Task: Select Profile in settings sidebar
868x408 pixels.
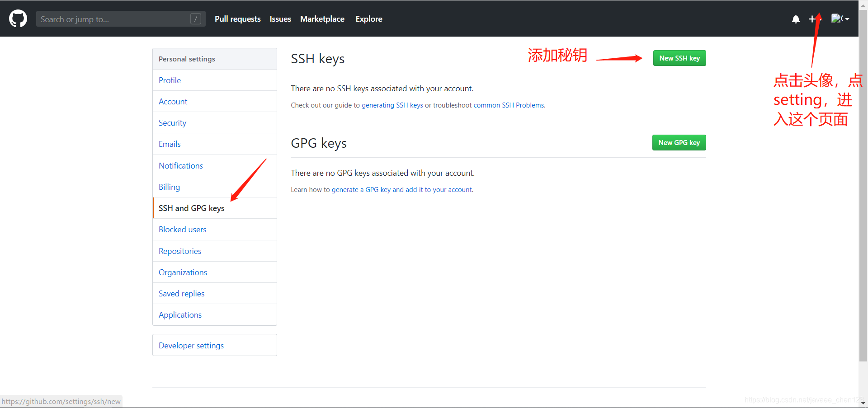Action: coord(215,80)
